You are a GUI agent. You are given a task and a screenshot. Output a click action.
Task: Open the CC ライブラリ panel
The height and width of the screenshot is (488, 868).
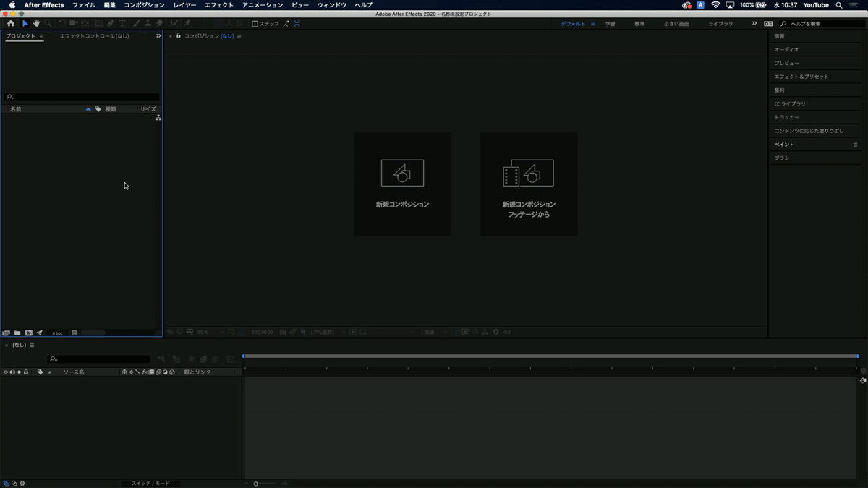coord(790,103)
